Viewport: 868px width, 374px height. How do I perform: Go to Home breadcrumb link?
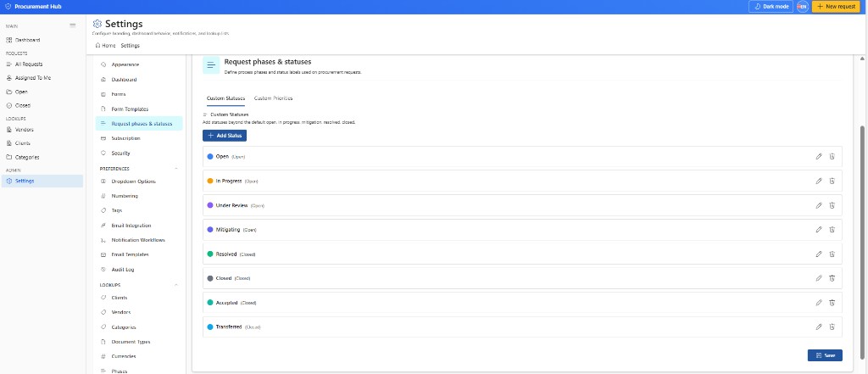pos(105,46)
